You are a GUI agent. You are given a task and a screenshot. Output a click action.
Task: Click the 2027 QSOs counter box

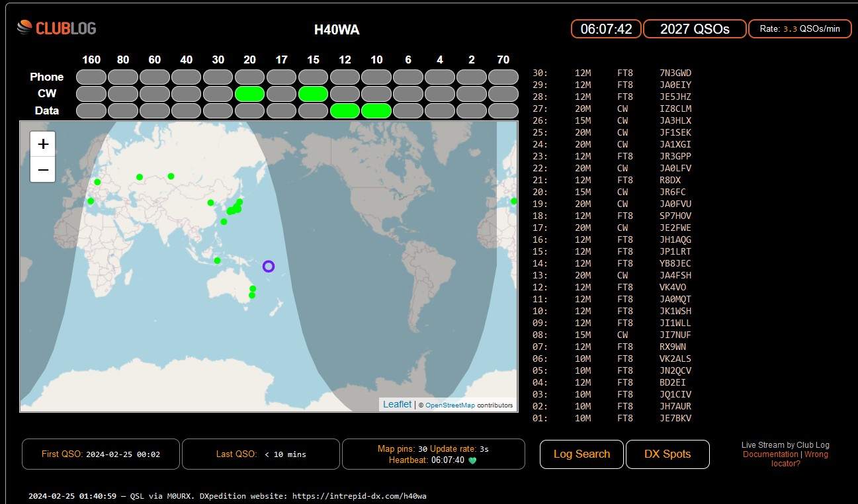695,29
